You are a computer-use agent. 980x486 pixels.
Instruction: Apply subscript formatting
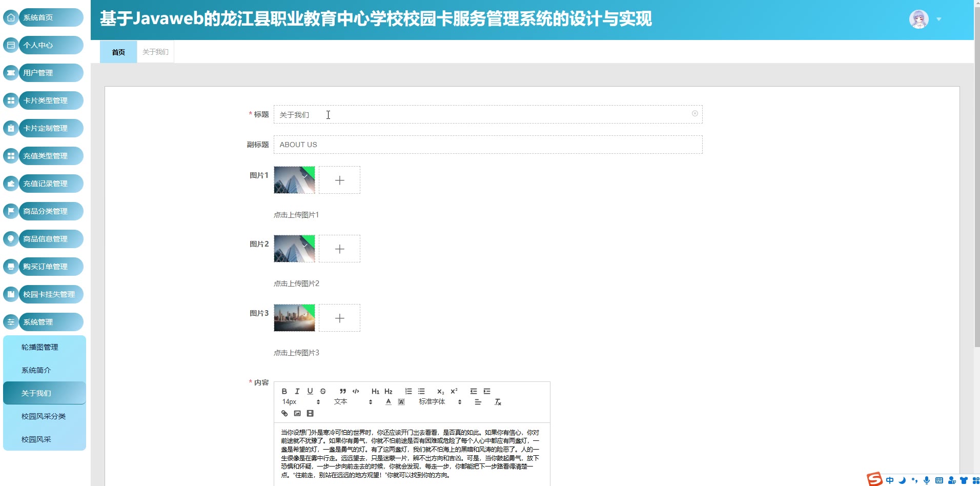pyautogui.click(x=440, y=391)
